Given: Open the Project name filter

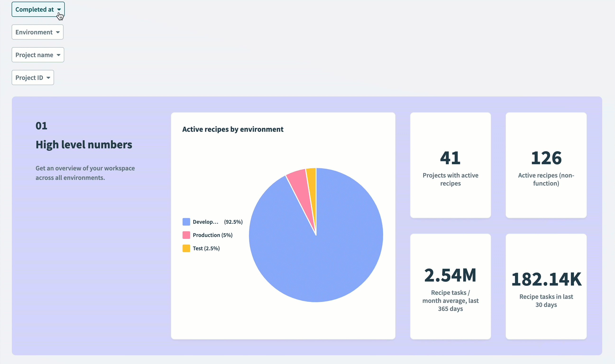Looking at the screenshot, I should tap(38, 55).
